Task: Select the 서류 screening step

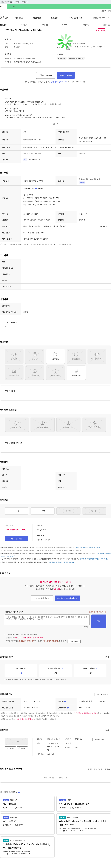Action: 17,511
